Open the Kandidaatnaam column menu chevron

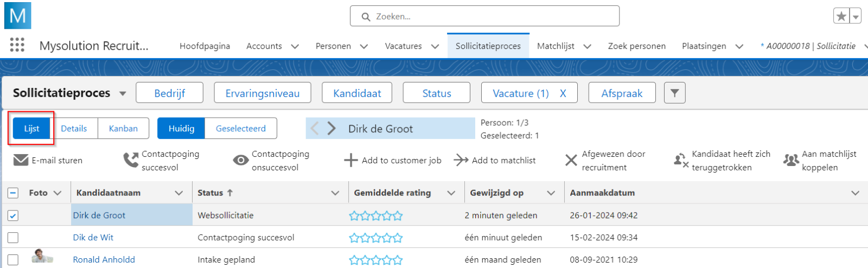pos(178,193)
